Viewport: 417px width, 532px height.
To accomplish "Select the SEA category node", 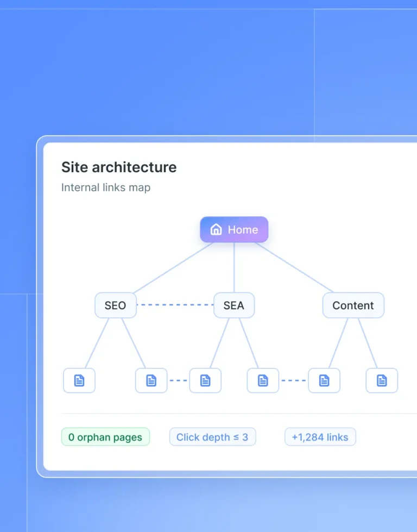I will click(x=234, y=305).
